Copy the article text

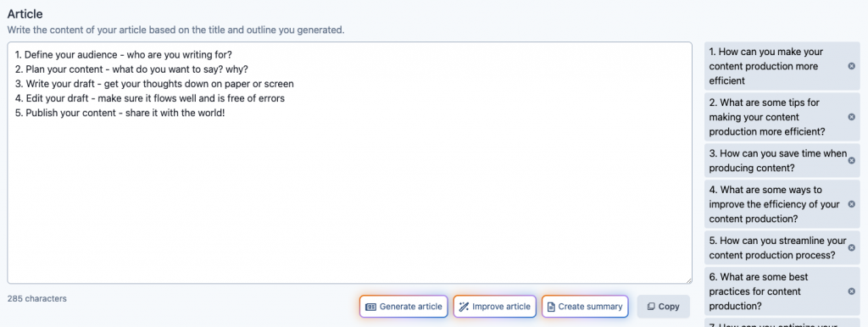tap(663, 307)
